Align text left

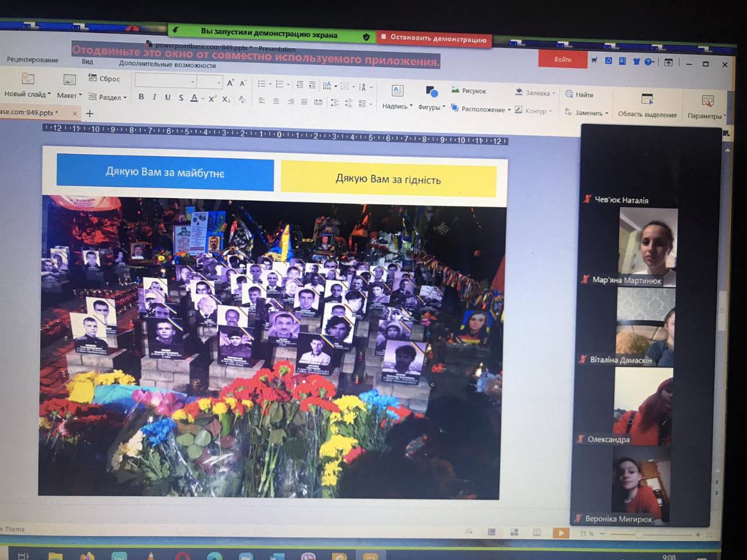pyautogui.click(x=261, y=100)
